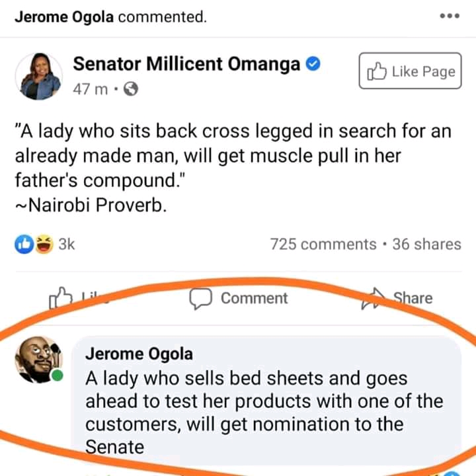View the 3k reactions list

point(67,244)
